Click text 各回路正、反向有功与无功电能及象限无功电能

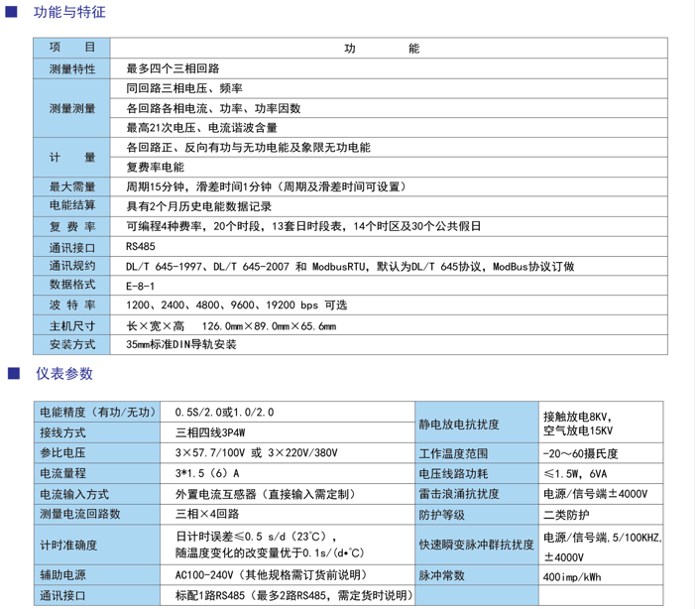point(248,148)
